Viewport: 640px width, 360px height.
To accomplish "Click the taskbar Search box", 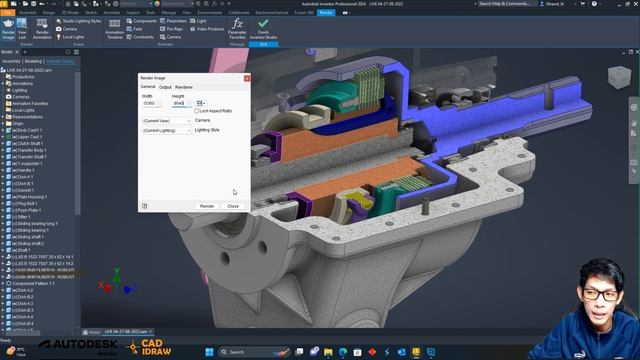I will tap(255, 352).
